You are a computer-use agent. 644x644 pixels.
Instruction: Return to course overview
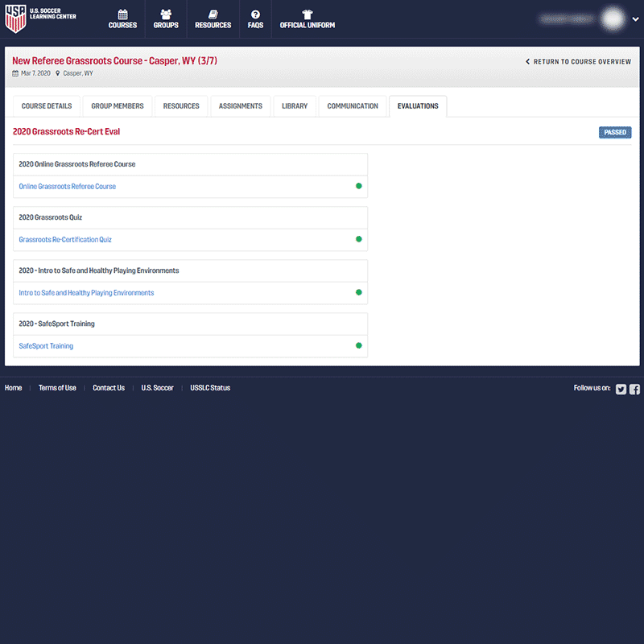click(x=578, y=62)
